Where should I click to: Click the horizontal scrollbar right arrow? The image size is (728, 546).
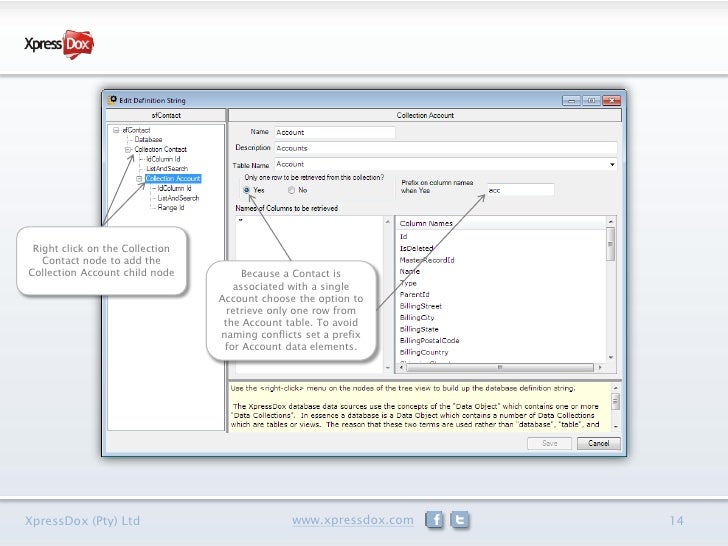pyautogui.click(x=600, y=367)
